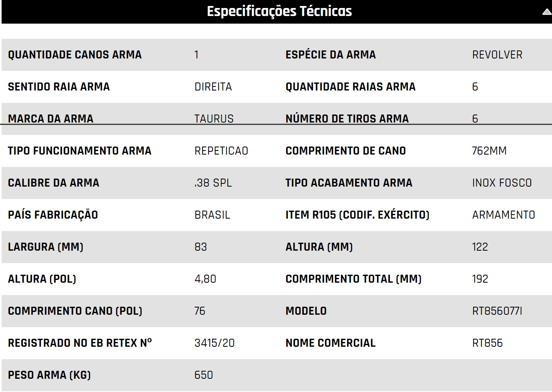552x392 pixels.
Task: Select the .38 SPL caliber value
Action: click(213, 183)
